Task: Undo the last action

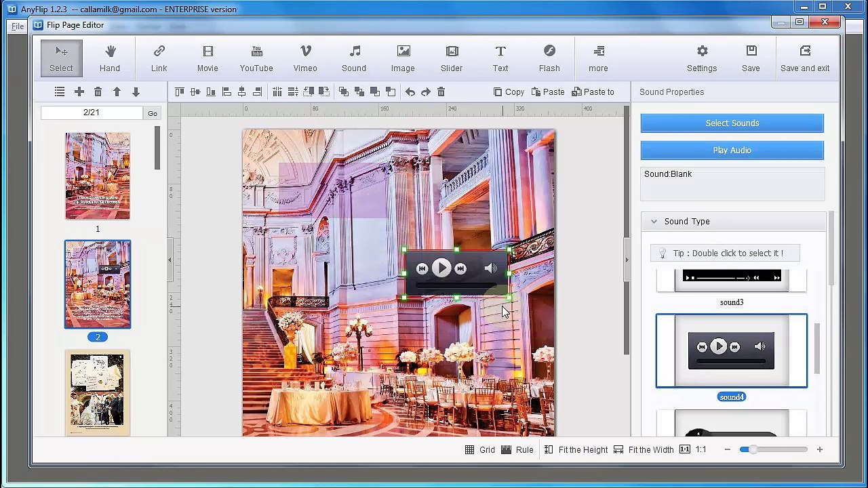Action: (410, 91)
